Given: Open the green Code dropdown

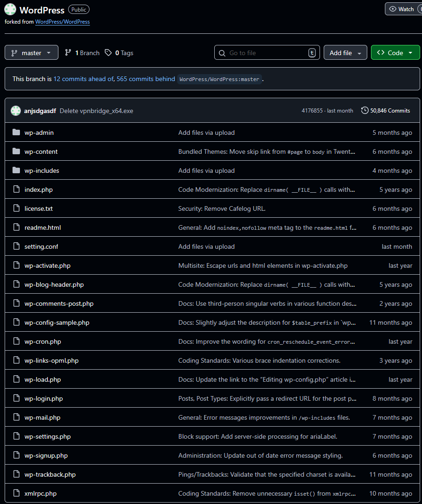Looking at the screenshot, I should 395,53.
